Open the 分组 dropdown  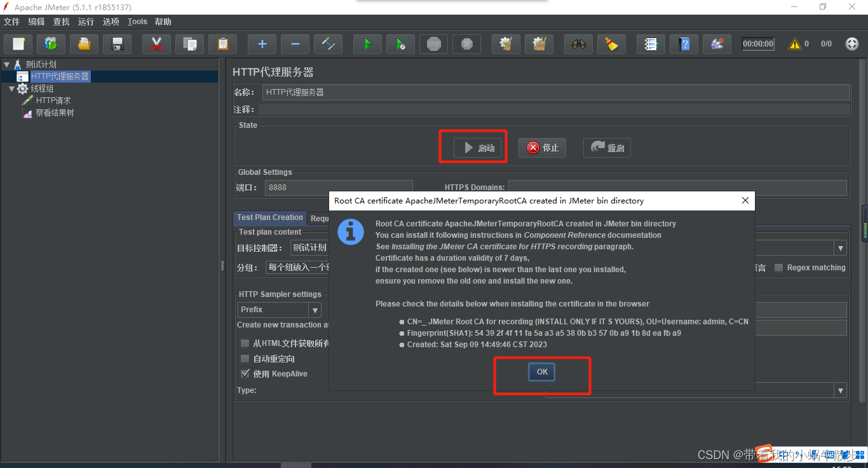click(297, 268)
